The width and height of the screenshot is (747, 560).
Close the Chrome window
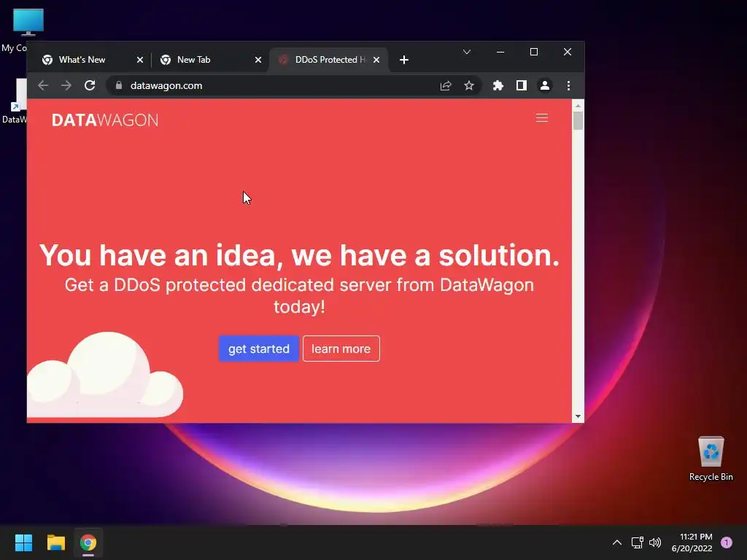click(x=567, y=52)
